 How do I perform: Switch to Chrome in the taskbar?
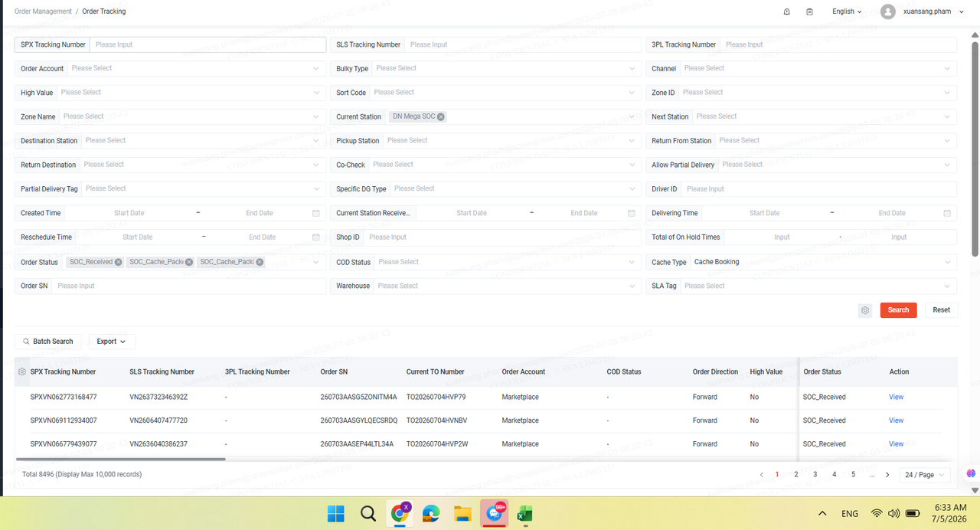pos(399,513)
